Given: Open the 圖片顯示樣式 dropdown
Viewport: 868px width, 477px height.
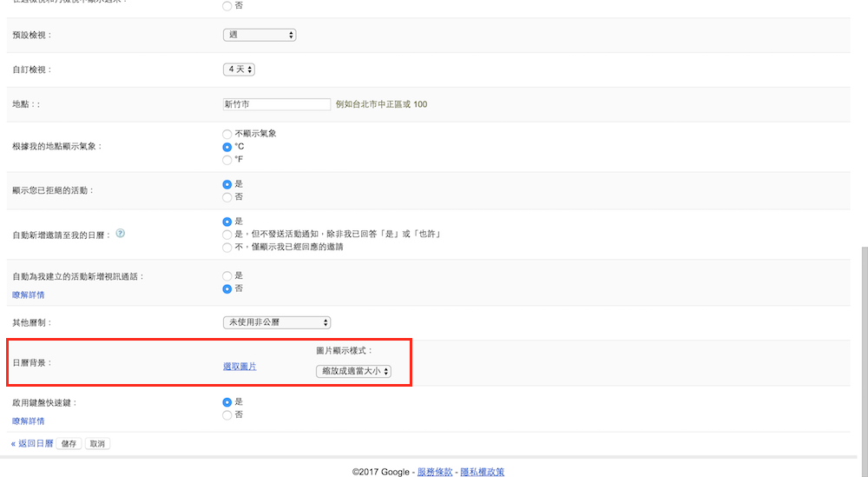Looking at the screenshot, I should click(354, 371).
